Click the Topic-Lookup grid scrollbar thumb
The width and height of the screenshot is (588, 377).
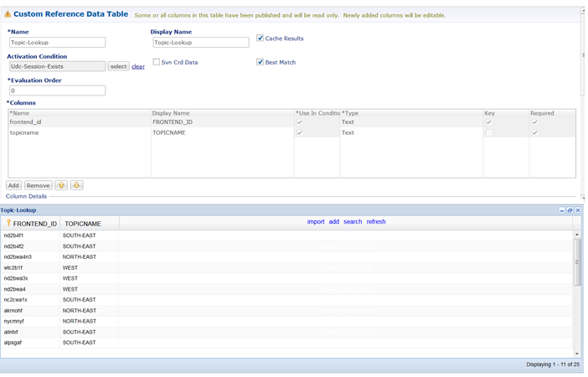click(577, 261)
